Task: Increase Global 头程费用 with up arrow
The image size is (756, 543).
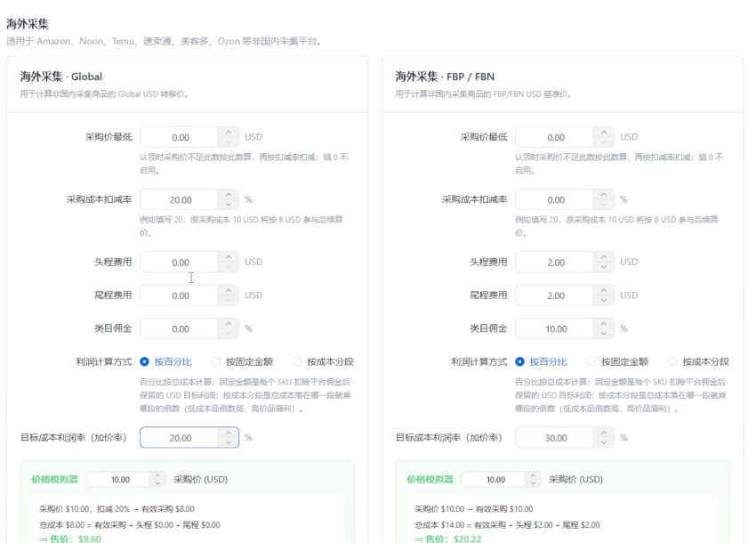Action: [228, 256]
